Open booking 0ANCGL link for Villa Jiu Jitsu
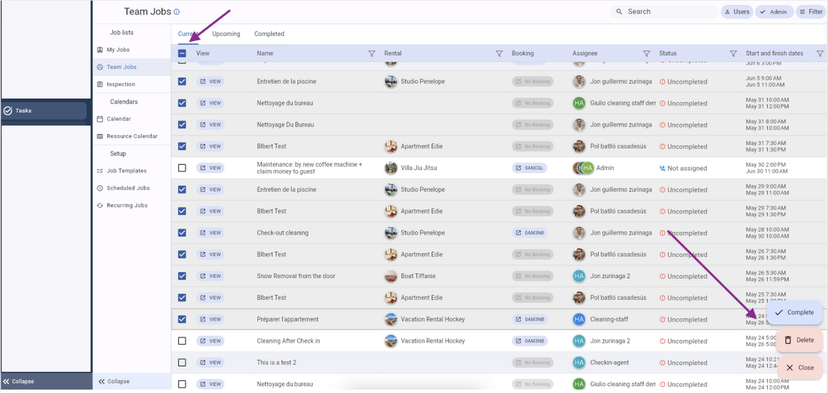828x393 pixels. pos(530,168)
